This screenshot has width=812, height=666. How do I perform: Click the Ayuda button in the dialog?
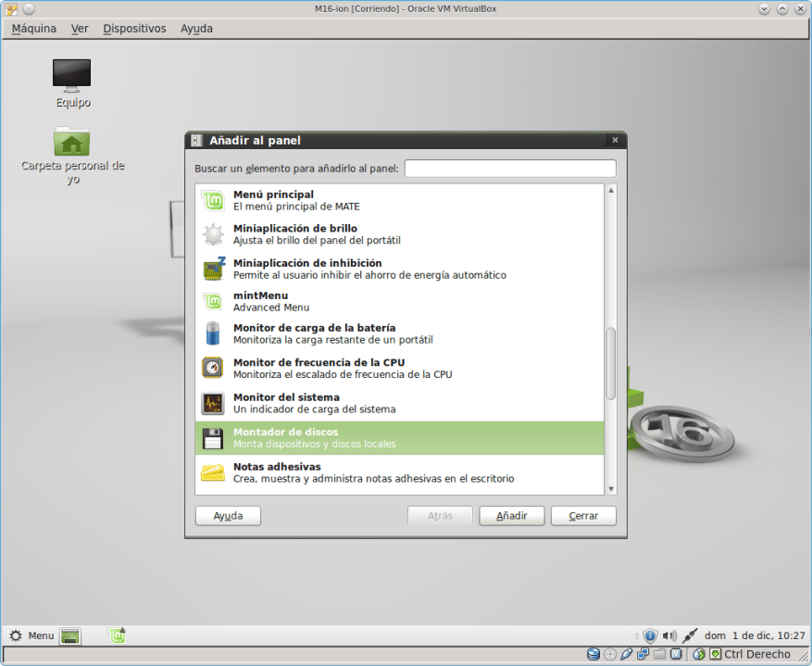point(228,516)
